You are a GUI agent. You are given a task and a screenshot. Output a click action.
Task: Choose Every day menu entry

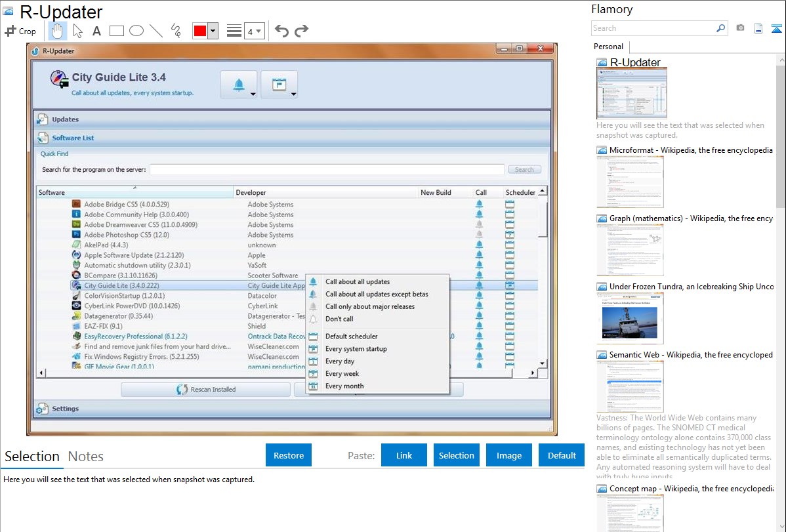(x=377, y=361)
